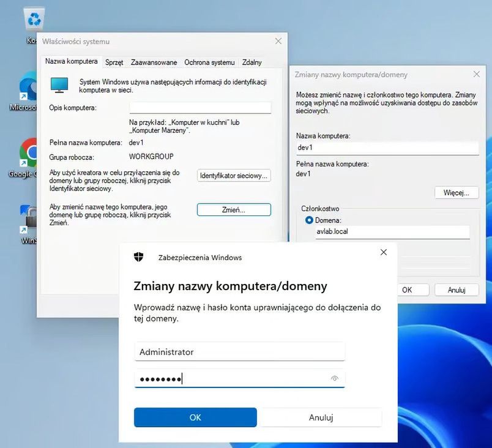Close the Zmiany nazwy komputera/domeny window

pos(476,74)
